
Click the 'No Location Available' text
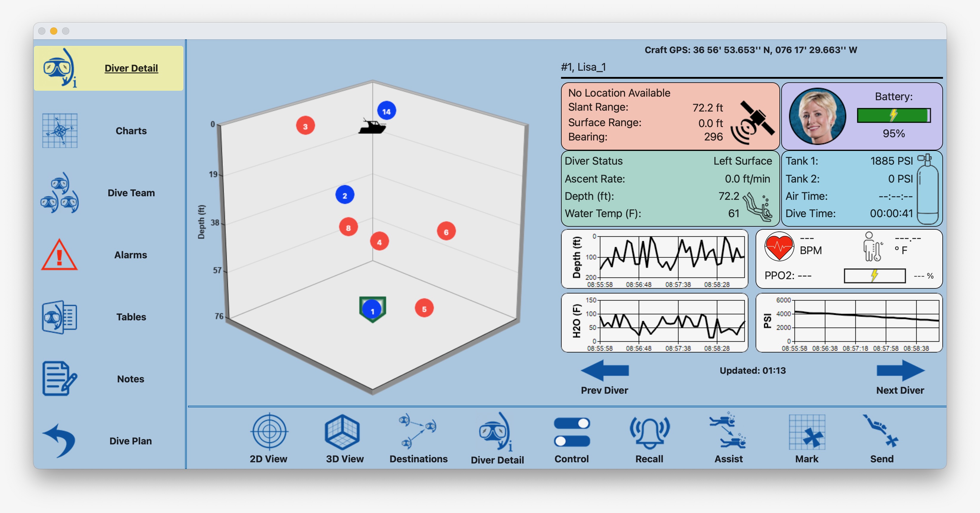(x=619, y=93)
